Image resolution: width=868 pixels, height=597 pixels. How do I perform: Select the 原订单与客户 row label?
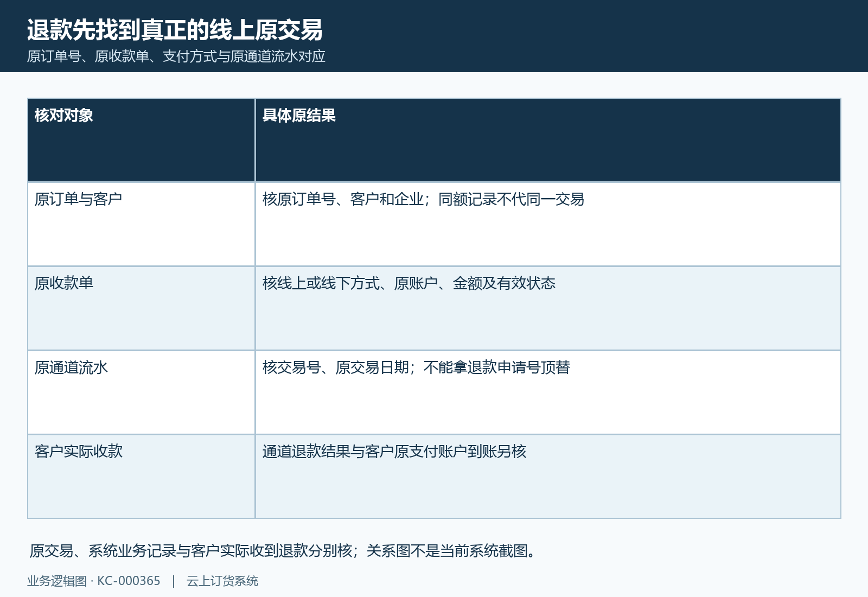pos(141,224)
